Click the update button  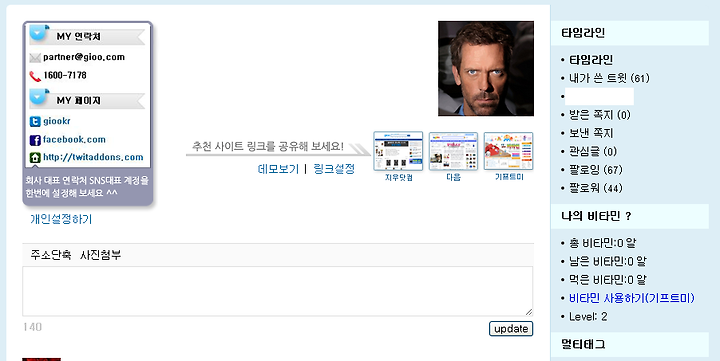coord(511,329)
